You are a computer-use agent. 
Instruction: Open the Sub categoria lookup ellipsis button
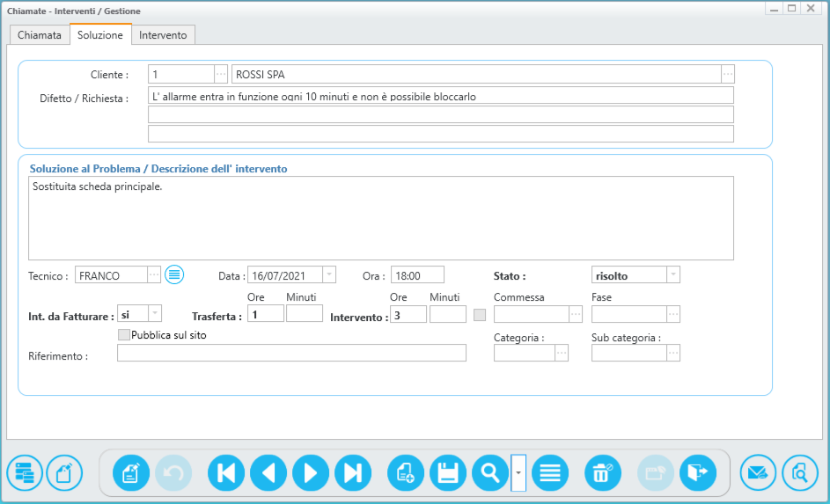tap(672, 353)
